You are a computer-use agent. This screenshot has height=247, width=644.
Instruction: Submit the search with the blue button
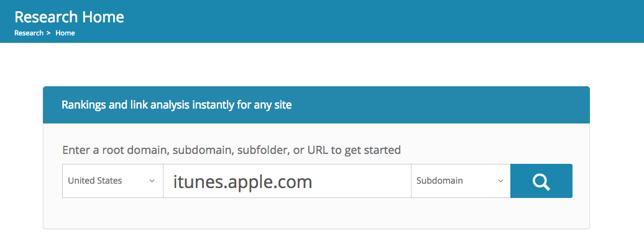(x=541, y=181)
